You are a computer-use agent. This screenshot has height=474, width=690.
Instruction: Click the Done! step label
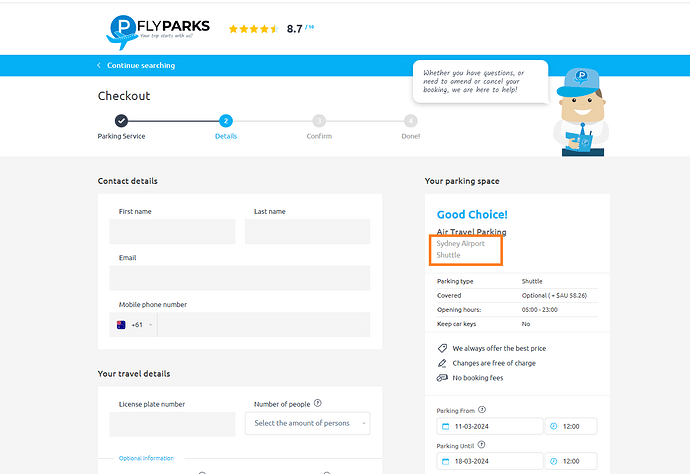[x=411, y=136]
